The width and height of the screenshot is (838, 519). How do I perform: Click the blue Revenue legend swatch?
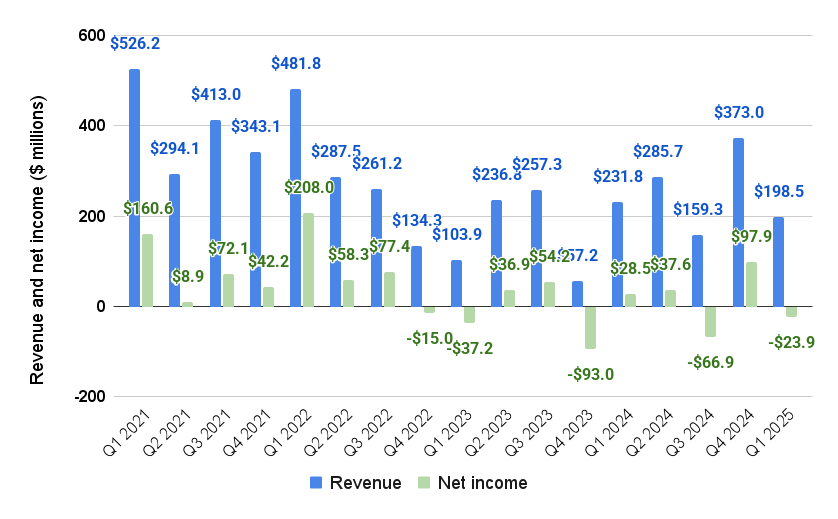pos(317,483)
